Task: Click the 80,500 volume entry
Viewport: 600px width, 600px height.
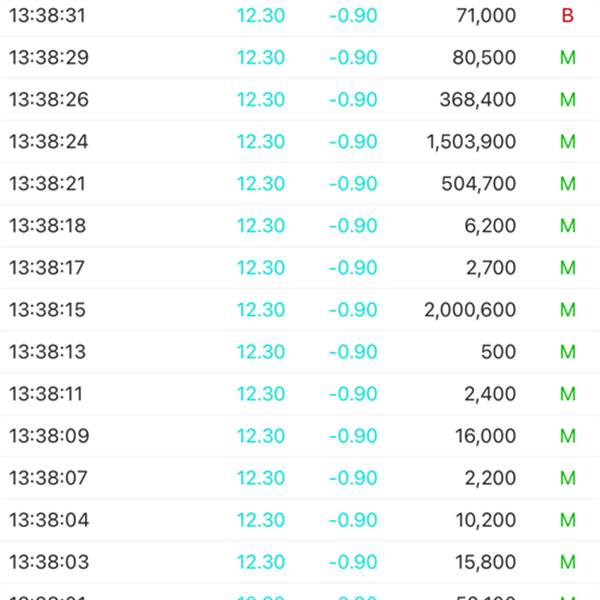Action: (x=484, y=58)
